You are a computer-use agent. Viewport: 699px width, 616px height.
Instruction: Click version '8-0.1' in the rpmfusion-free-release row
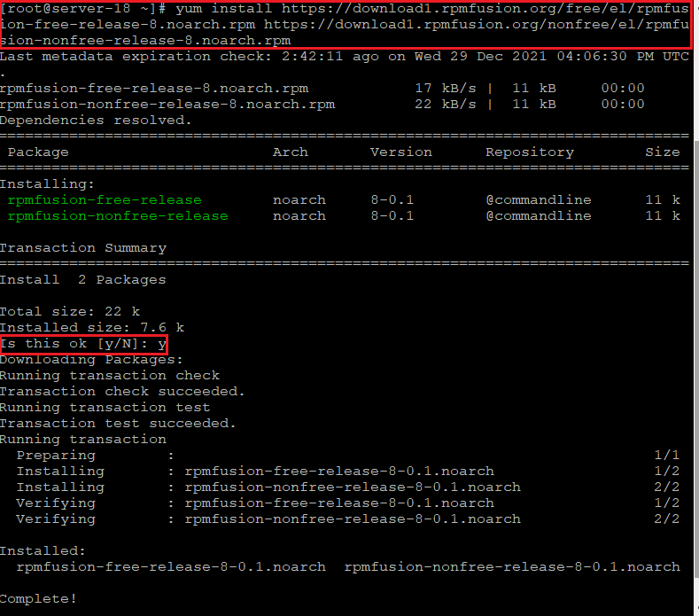click(x=392, y=199)
